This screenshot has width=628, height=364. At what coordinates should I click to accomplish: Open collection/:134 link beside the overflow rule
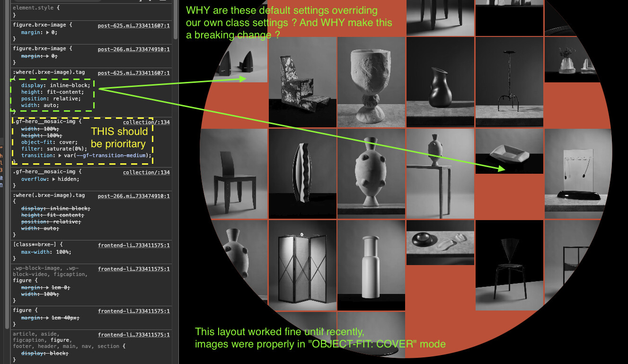click(x=146, y=172)
